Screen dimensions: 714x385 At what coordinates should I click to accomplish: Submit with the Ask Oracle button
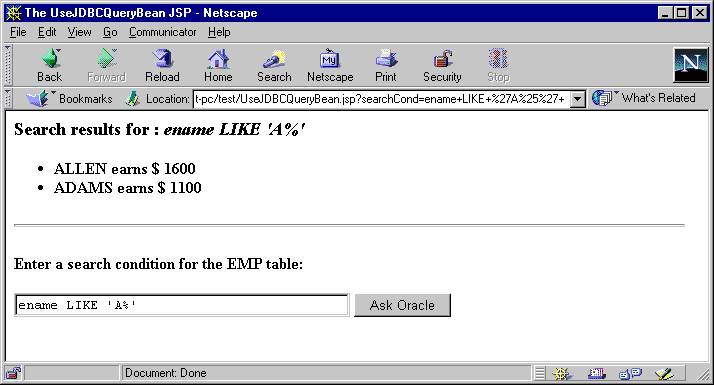pos(403,305)
